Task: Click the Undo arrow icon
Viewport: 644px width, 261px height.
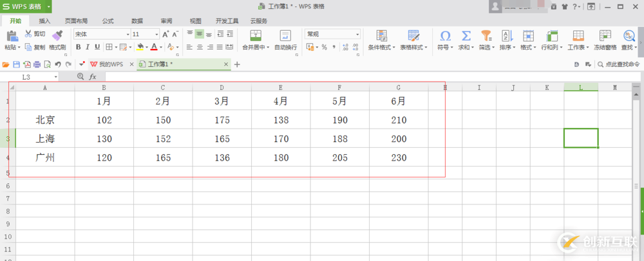Action: tap(57, 64)
